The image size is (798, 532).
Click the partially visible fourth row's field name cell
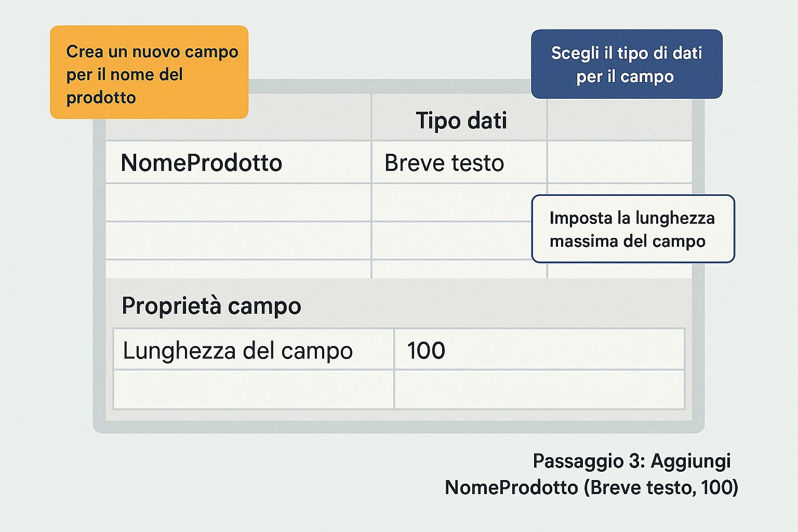pyautogui.click(x=238, y=270)
